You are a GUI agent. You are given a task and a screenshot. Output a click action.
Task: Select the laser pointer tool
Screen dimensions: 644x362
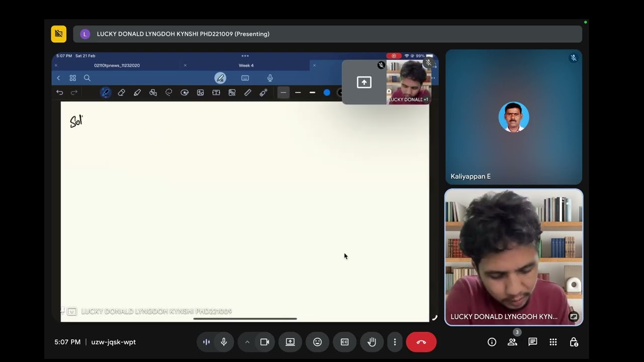[263, 93]
